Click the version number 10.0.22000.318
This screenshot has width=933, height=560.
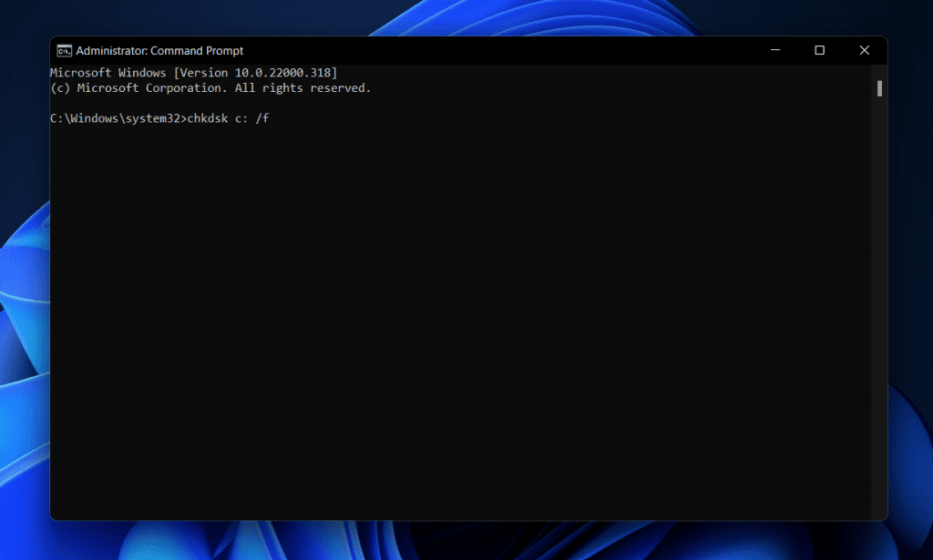click(284, 72)
